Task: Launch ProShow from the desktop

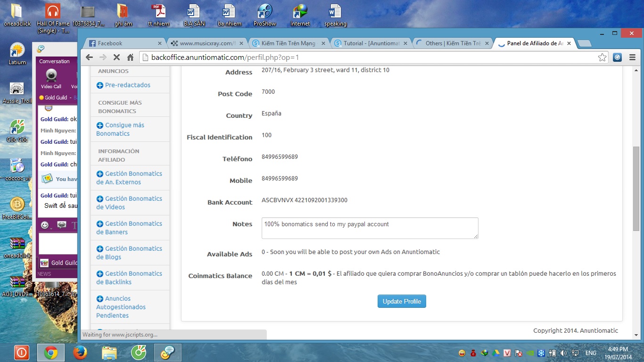Action: [x=264, y=14]
